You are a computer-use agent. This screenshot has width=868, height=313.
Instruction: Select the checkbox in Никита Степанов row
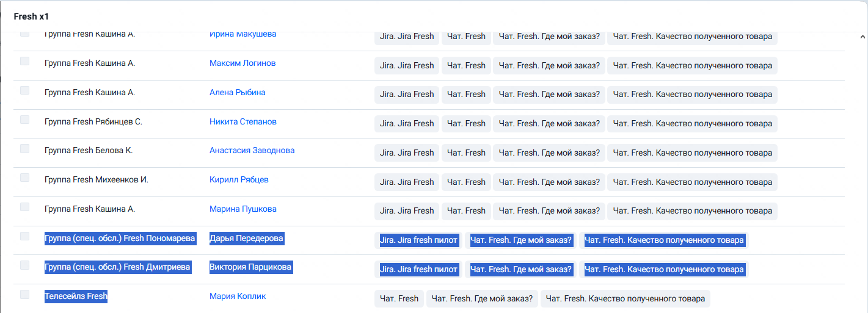24,120
